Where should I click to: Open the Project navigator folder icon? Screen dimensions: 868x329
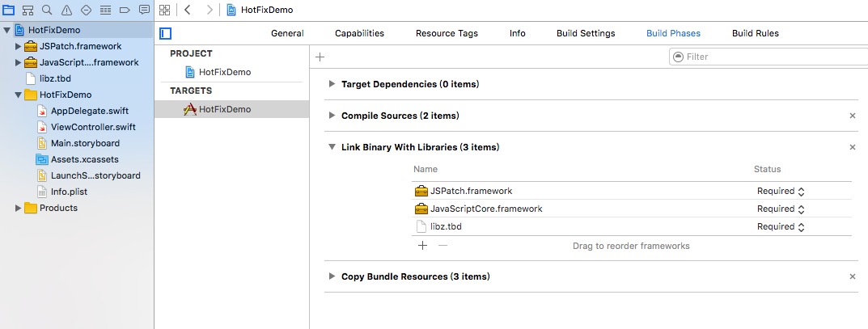pyautogui.click(x=9, y=10)
